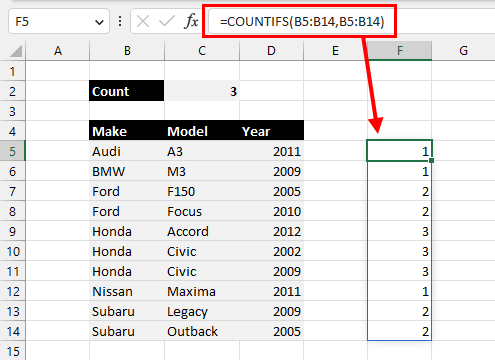Select column E header
The width and height of the screenshot is (495, 360).
click(x=335, y=51)
